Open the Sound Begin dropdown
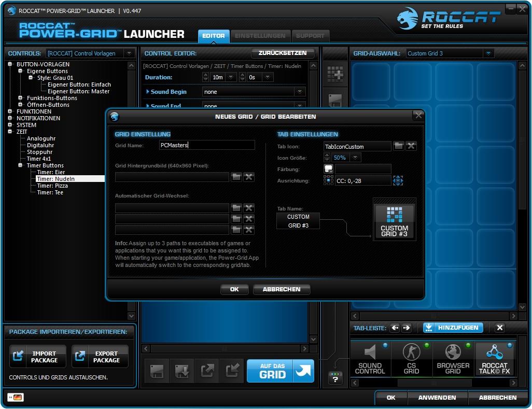This screenshot has height=409, width=532. 300,92
